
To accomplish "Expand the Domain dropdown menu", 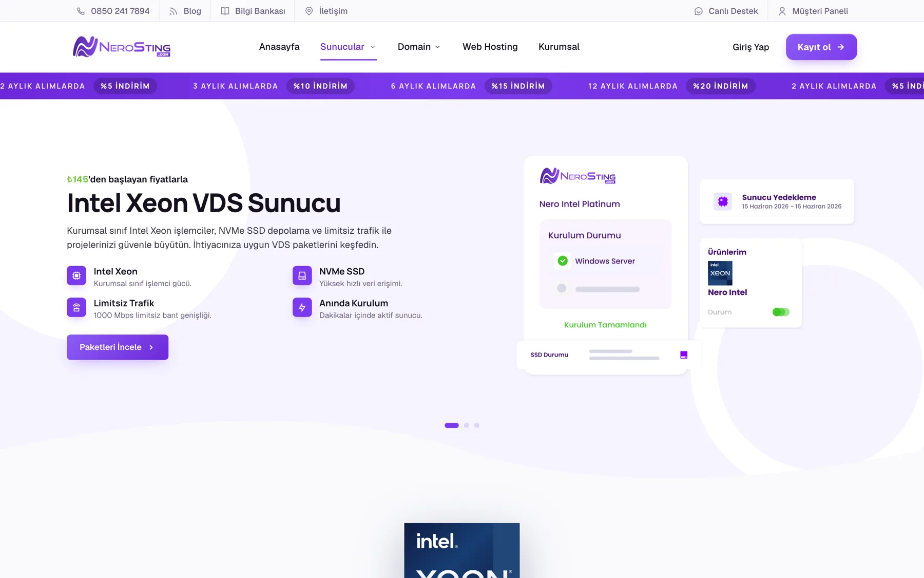I will [419, 47].
